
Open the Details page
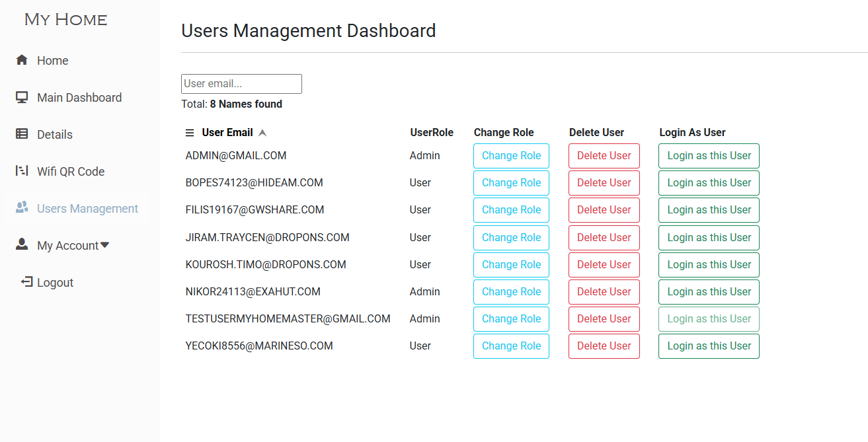(55, 135)
